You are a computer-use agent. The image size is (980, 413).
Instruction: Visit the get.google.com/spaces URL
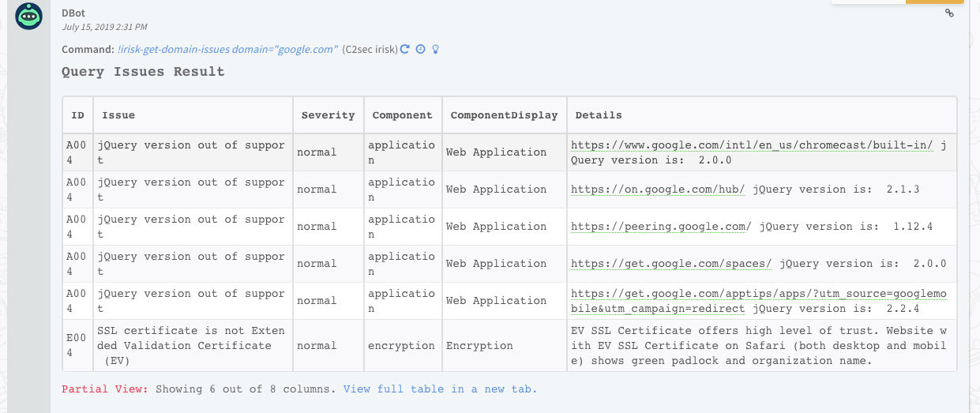coord(671,264)
